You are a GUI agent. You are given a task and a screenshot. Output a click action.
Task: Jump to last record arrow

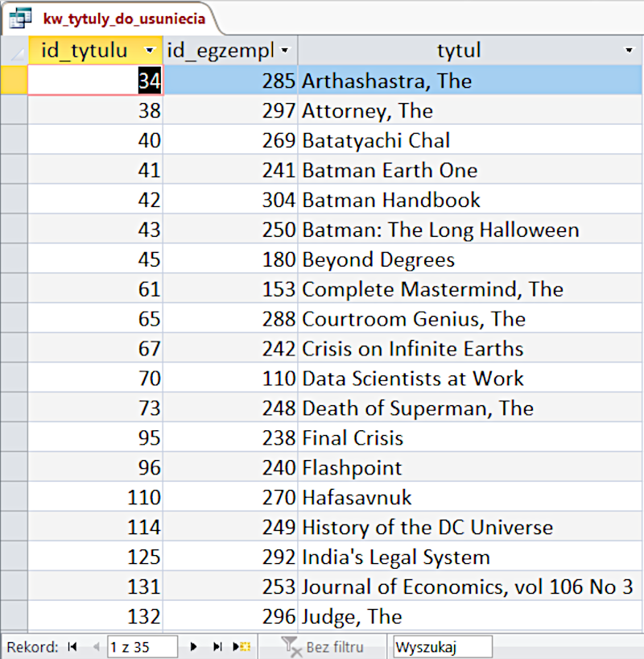tap(217, 646)
